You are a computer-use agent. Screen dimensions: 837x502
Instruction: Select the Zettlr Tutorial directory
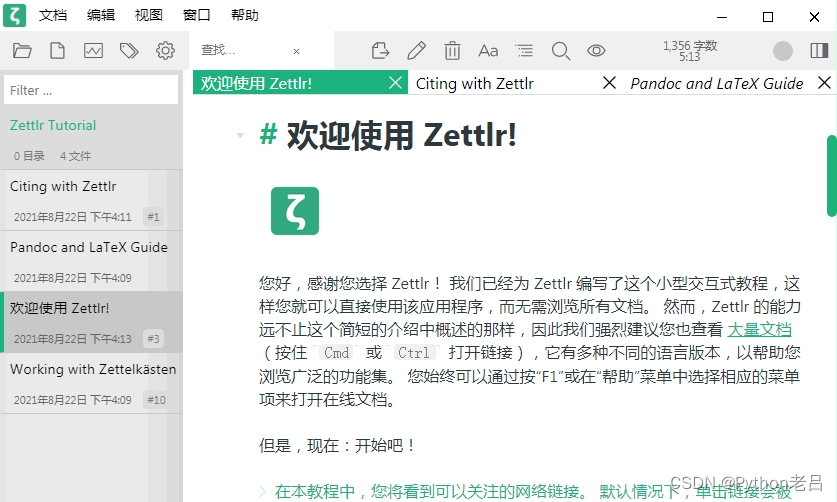point(53,126)
